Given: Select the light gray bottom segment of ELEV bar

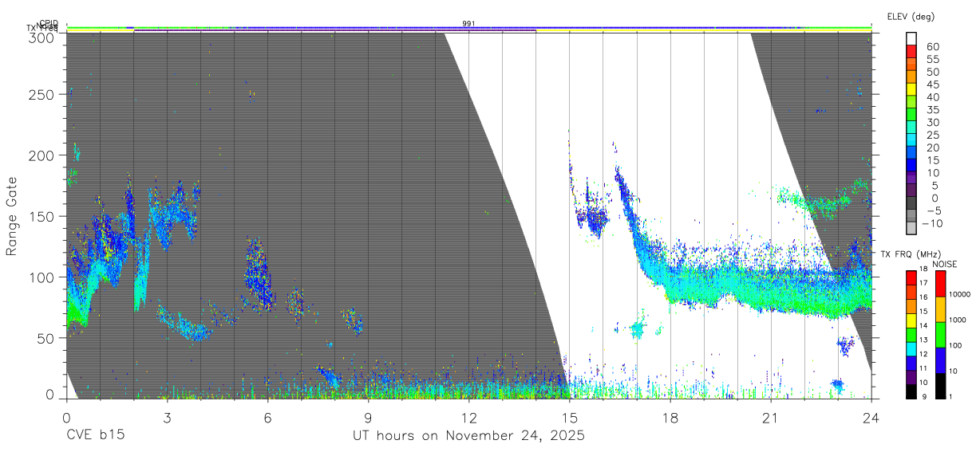Looking at the screenshot, I should coord(912,229).
